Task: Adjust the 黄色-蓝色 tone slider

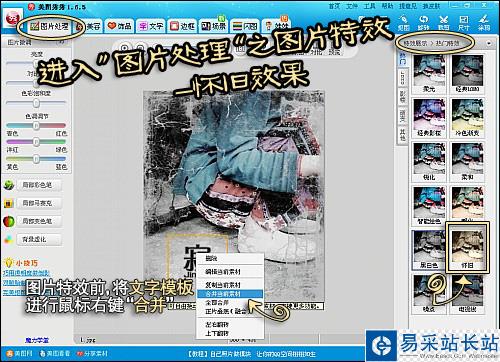Action: point(36,159)
